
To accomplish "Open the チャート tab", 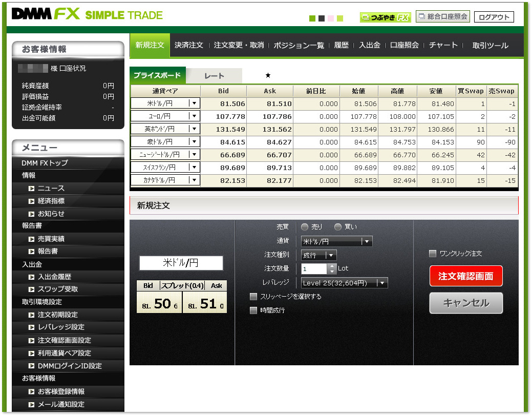I will click(443, 45).
